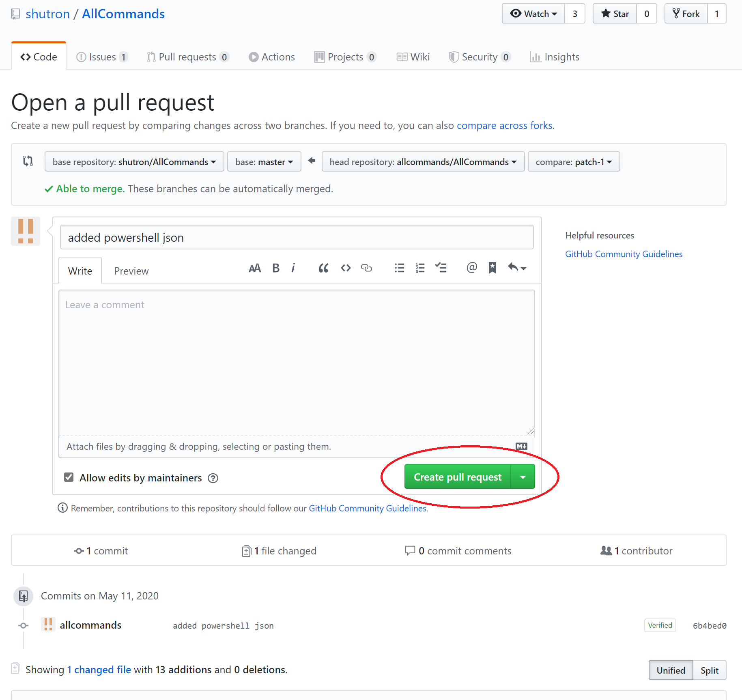Switch to the Write tab
The height and width of the screenshot is (700, 742).
tap(80, 271)
